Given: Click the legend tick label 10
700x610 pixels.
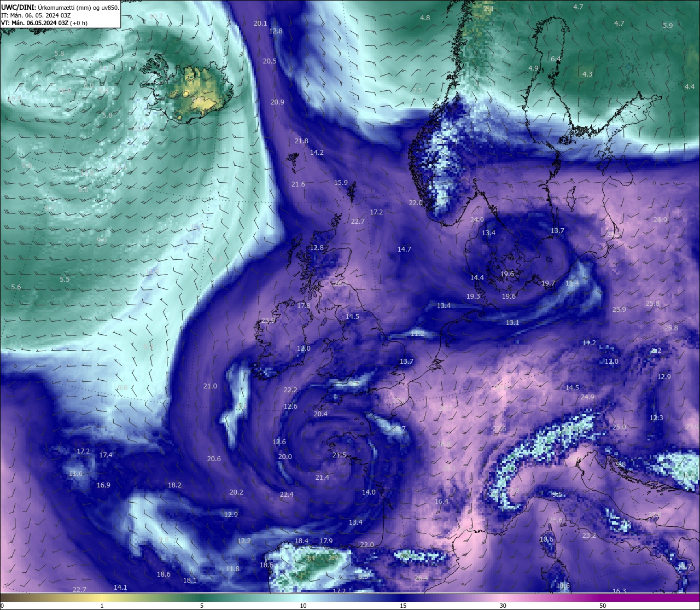Looking at the screenshot, I should pyautogui.click(x=303, y=606).
